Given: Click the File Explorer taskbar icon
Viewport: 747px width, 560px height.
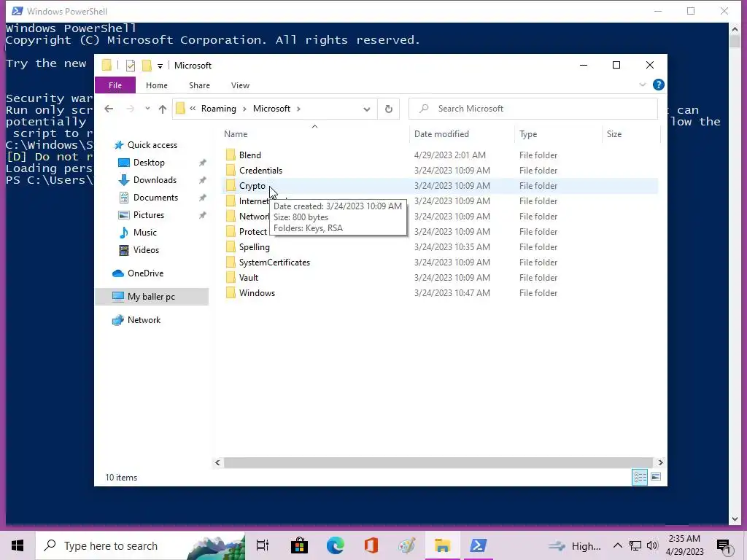Looking at the screenshot, I should click(443, 545).
